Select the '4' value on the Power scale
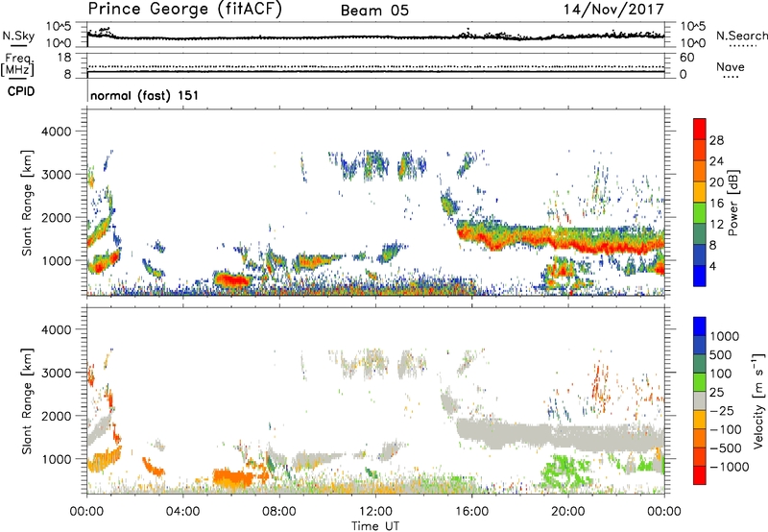The height and width of the screenshot is (532, 768). [x=712, y=266]
